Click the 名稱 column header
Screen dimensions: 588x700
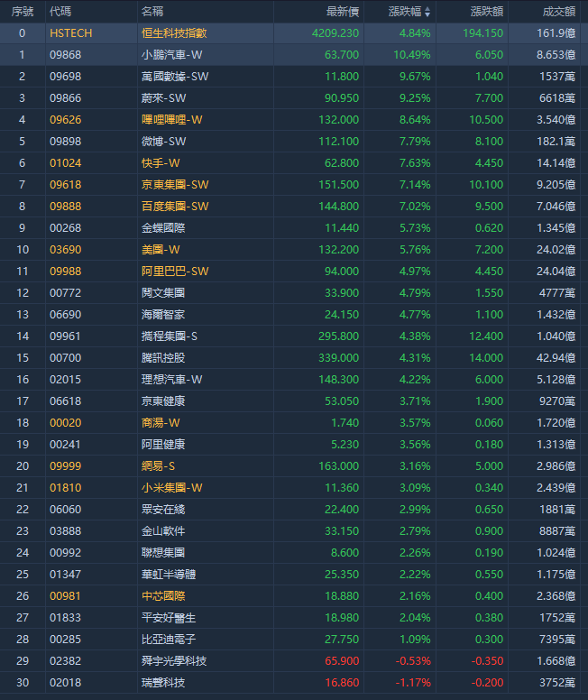pos(152,12)
